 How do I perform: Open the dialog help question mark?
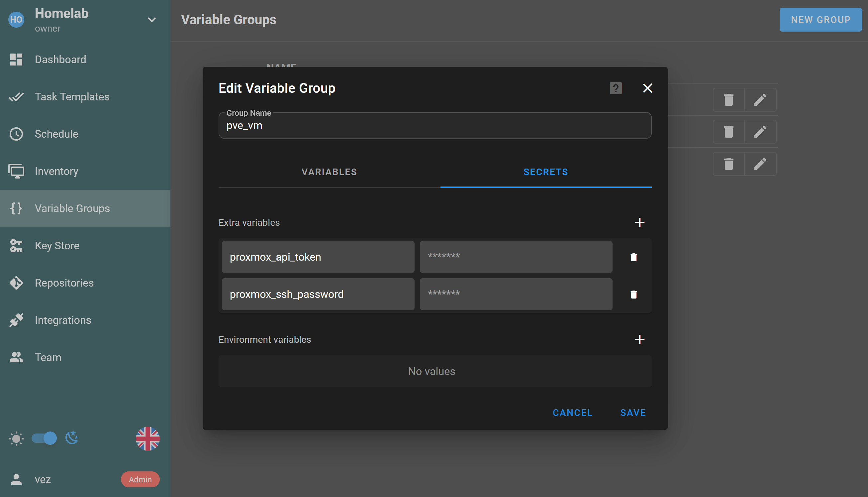pos(616,88)
